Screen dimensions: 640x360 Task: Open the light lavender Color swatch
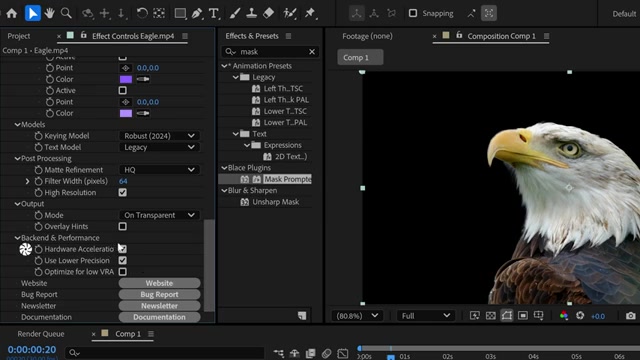coord(126,113)
